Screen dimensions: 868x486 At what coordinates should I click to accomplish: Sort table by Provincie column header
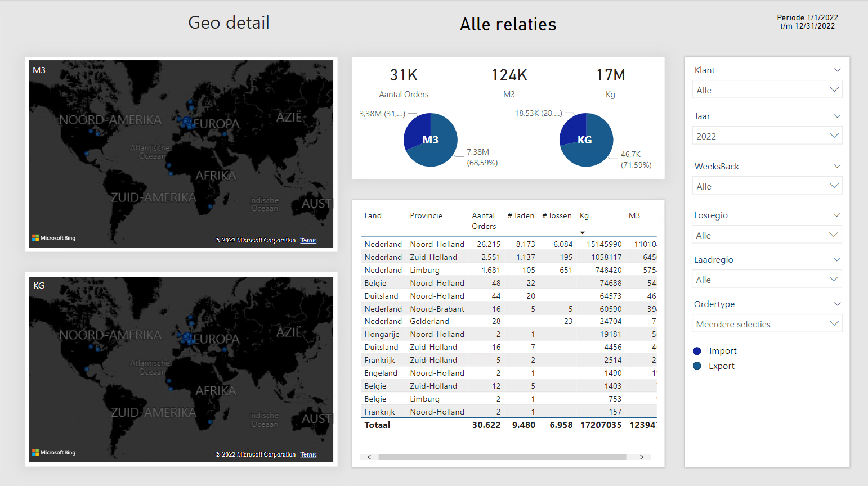pyautogui.click(x=426, y=215)
